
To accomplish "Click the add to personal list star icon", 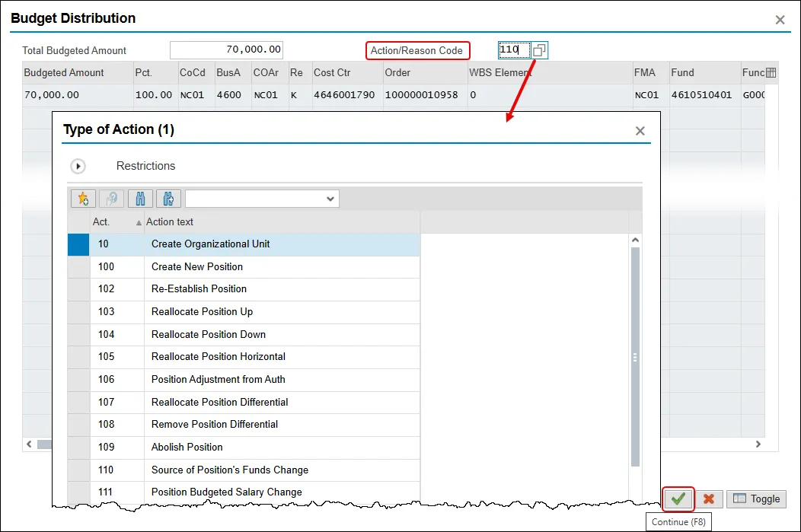I will [84, 199].
